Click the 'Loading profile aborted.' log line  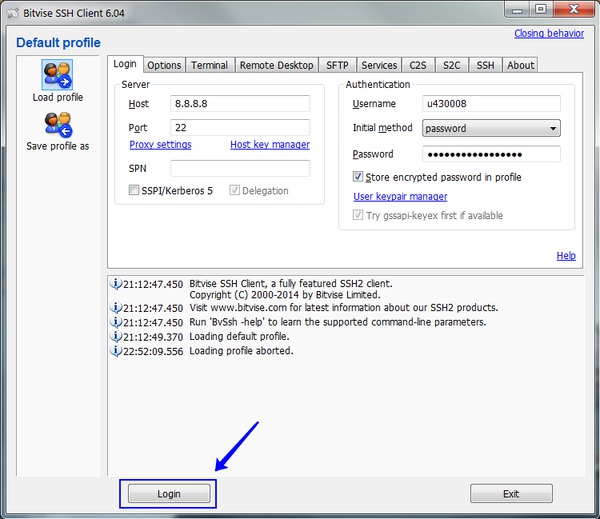tap(241, 351)
